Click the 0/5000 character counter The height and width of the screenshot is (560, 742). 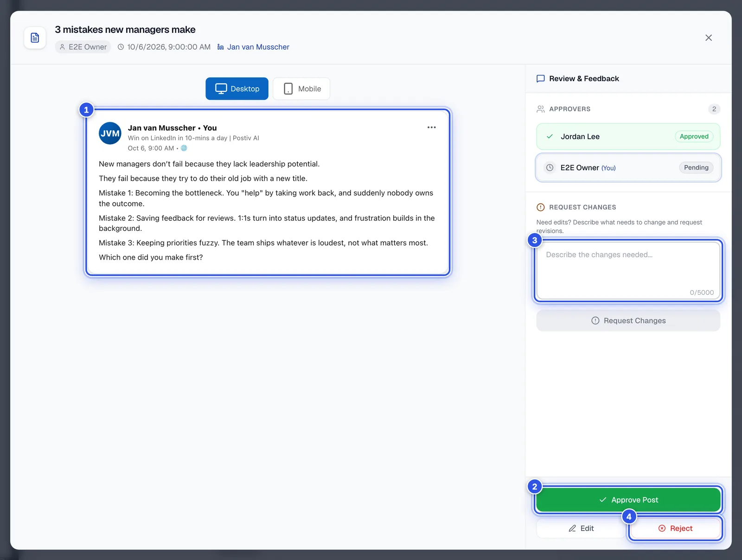[702, 293]
